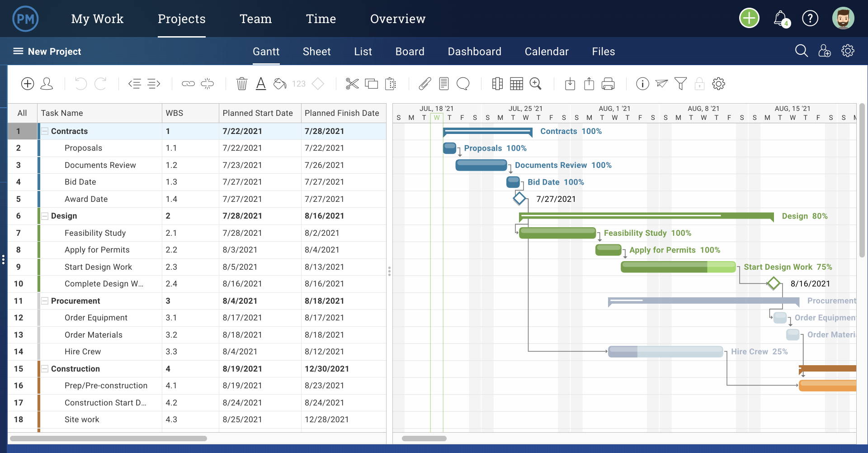Select the Feasibility Study task row
Image resolution: width=868 pixels, height=453 pixels.
tap(197, 233)
